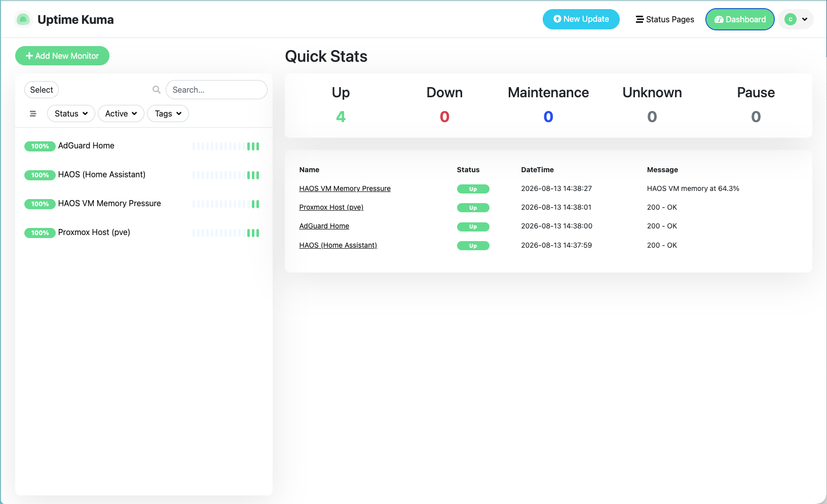Screen dimensions: 827x504
Task: Select HAOS (Home Assistant) in monitor list
Action: pyautogui.click(x=143, y=175)
